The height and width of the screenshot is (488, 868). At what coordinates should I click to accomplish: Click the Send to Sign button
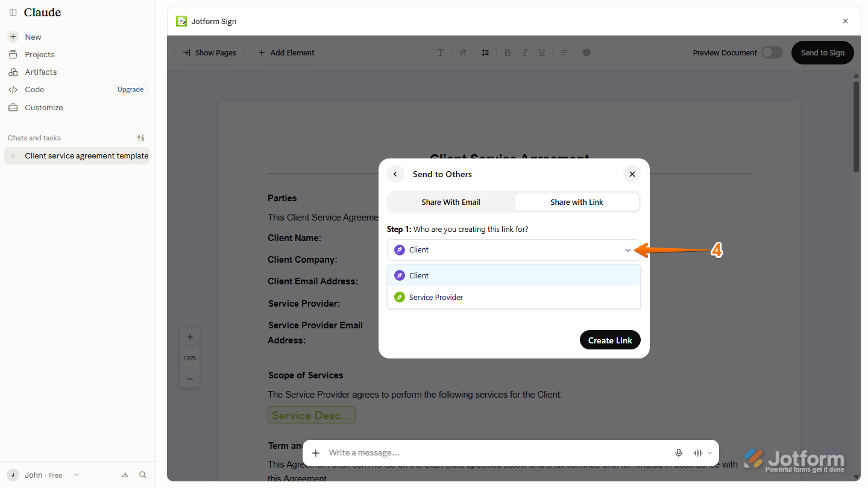click(x=823, y=52)
